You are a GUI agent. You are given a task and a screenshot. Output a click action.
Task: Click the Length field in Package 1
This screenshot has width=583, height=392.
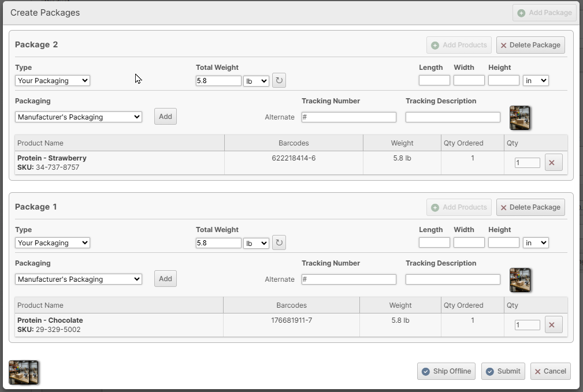434,243
